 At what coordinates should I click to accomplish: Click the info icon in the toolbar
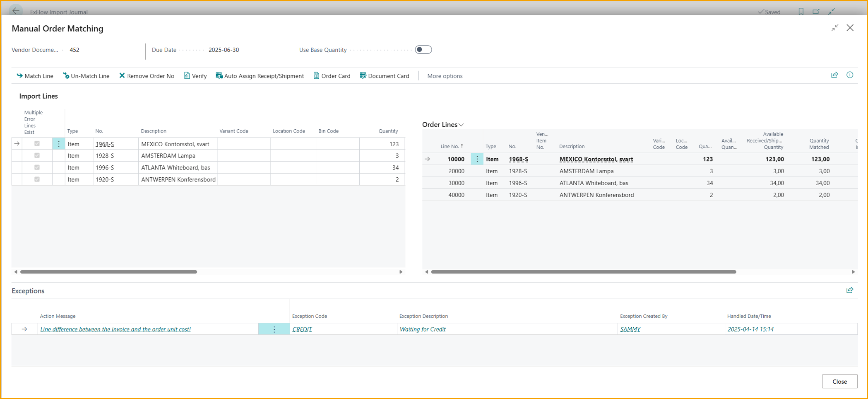(x=849, y=75)
